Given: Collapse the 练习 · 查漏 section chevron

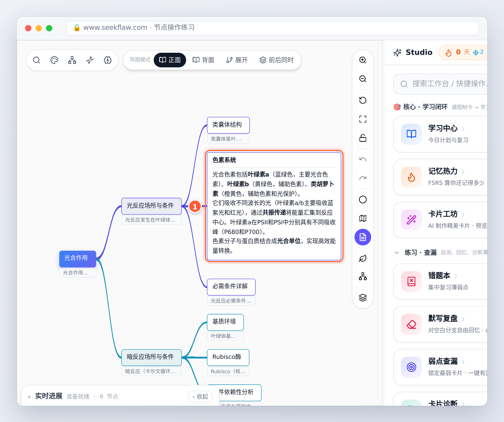Looking at the screenshot, I should 397,253.
